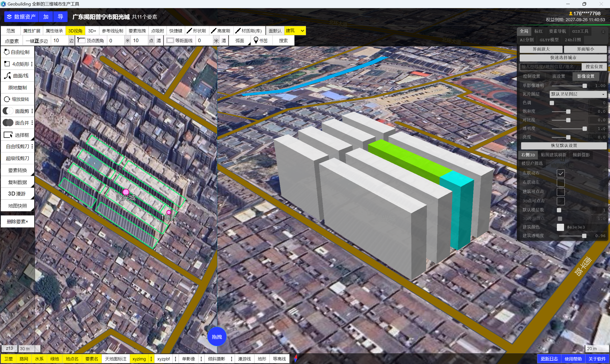Expand xyzimg options menu dots

tap(151, 359)
